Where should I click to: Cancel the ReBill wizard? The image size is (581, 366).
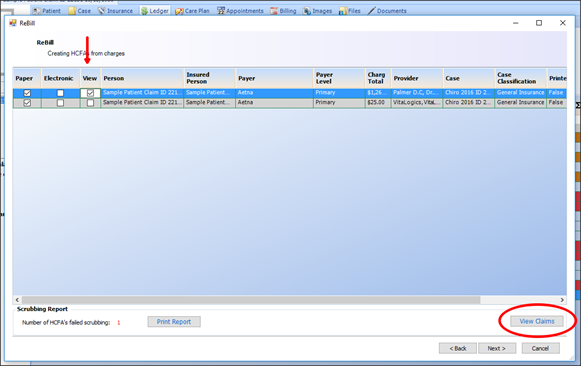540,348
